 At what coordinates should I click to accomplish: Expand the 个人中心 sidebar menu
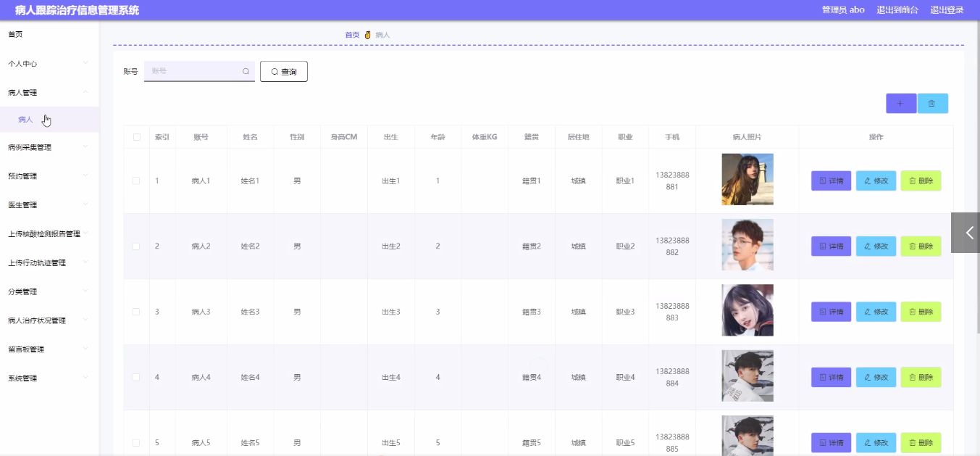[x=49, y=64]
